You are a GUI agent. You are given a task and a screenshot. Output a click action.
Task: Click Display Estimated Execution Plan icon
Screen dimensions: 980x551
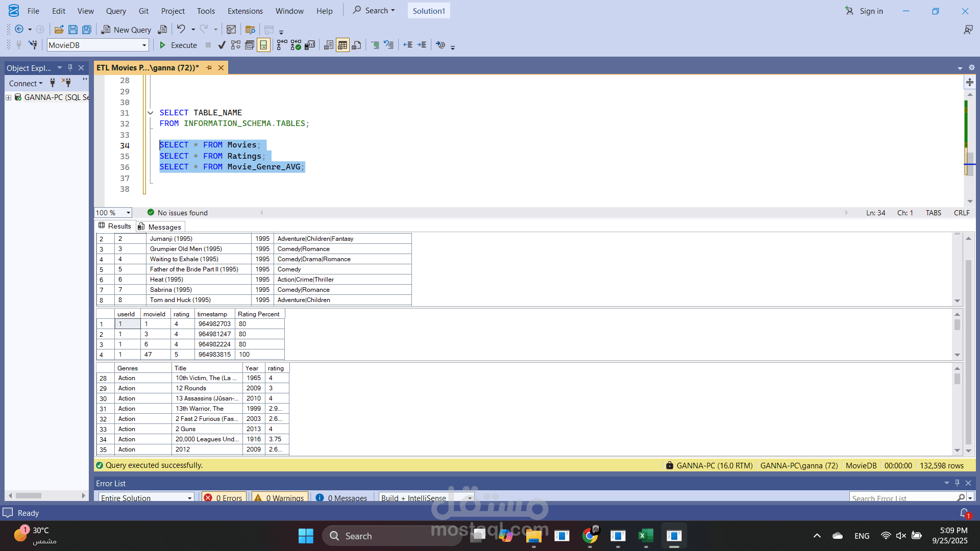(x=235, y=45)
